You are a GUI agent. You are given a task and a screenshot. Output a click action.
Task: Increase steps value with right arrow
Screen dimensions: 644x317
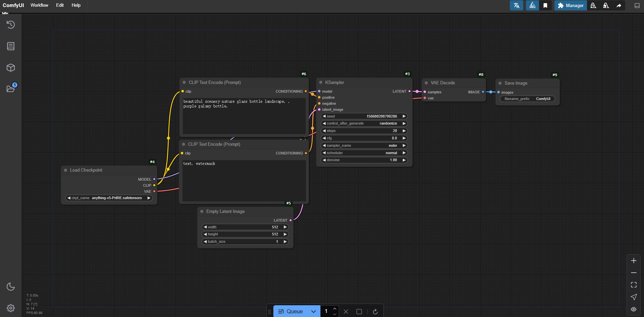[x=404, y=131]
